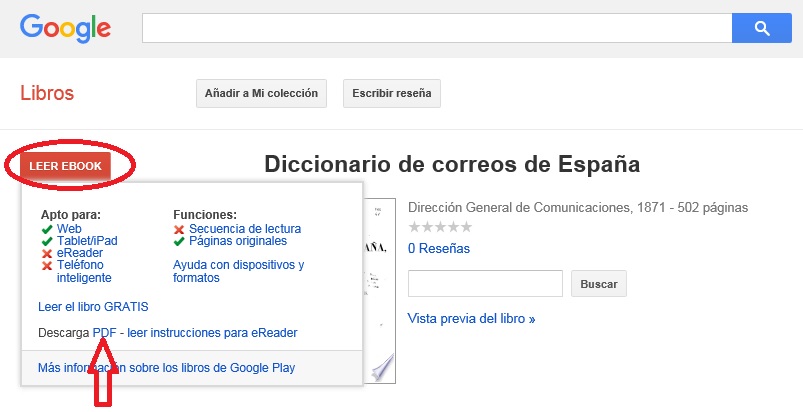
Task: Click the Vista previa del libro link
Action: pos(471,319)
